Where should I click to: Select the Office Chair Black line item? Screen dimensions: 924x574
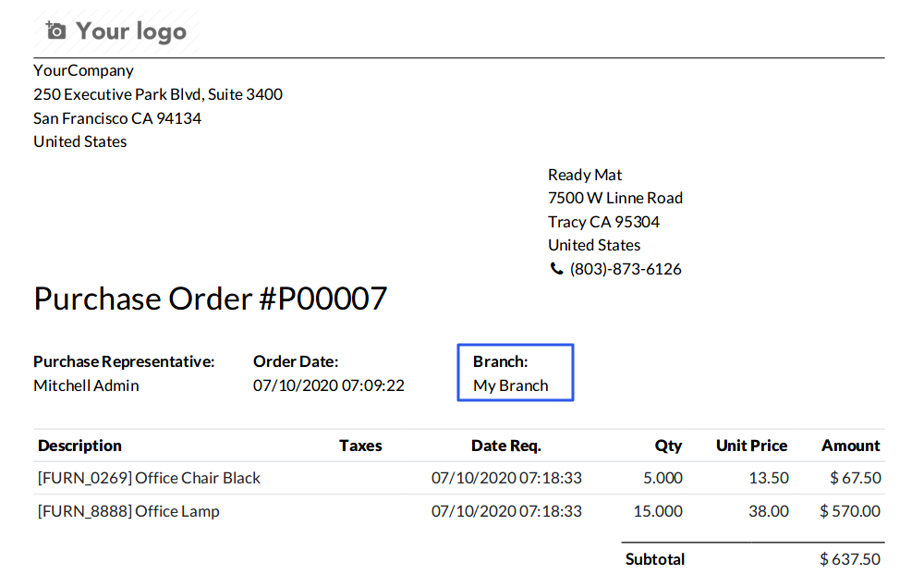pyautogui.click(x=149, y=478)
